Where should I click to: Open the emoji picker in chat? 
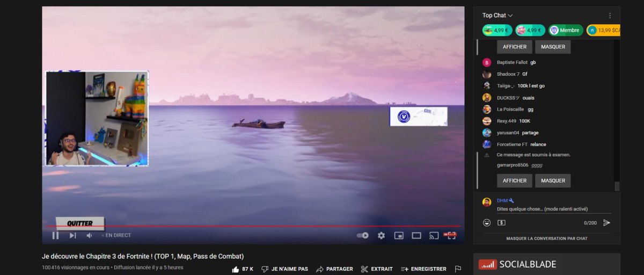click(487, 222)
